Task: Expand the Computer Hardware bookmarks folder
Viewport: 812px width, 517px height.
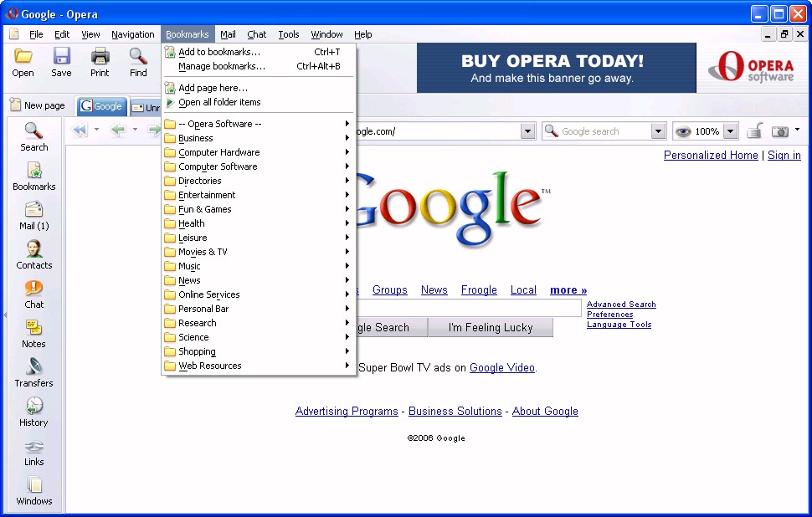Action: click(258, 152)
